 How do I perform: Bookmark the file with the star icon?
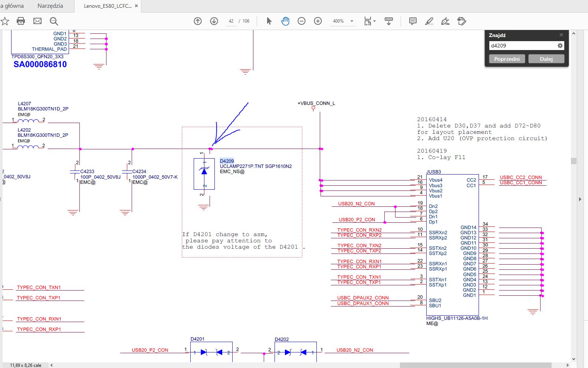point(5,21)
